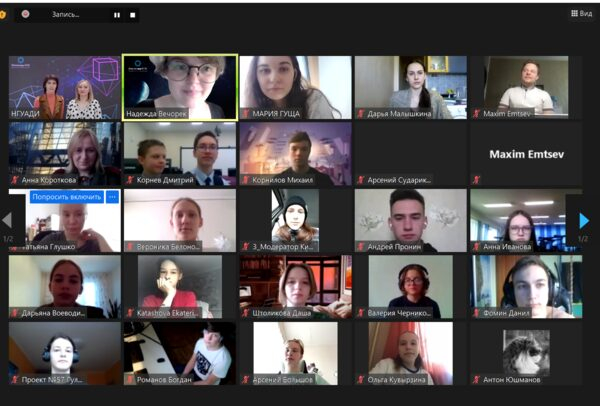Go to previous page of participants
This screenshot has height=406, width=600.
[x=7, y=220]
